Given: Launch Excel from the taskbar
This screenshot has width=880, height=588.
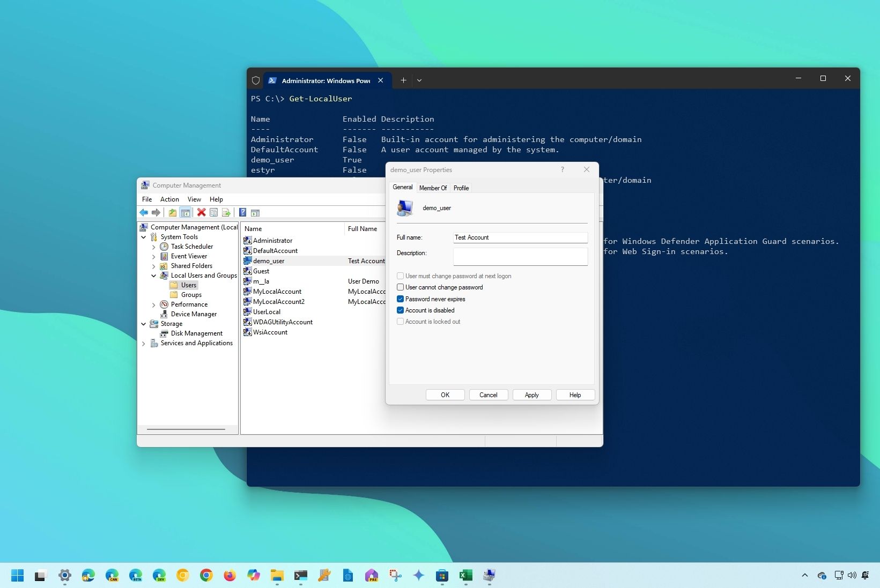Looking at the screenshot, I should coord(465,576).
